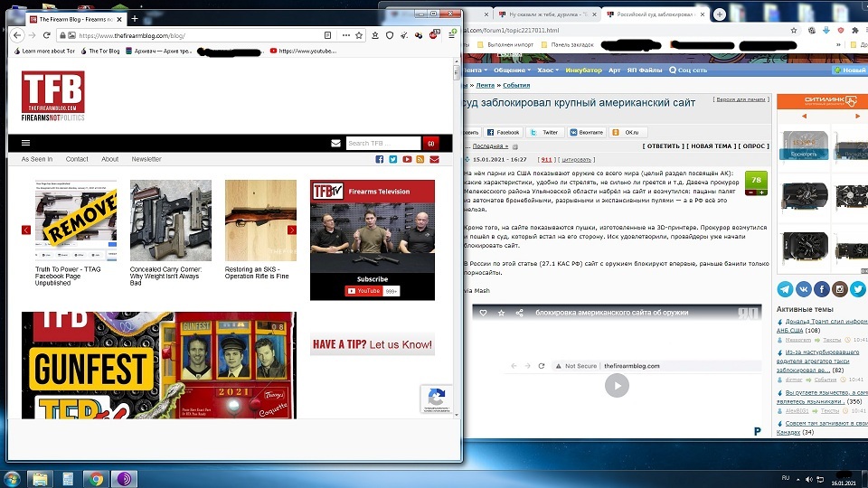The width and height of the screenshot is (868, 488).
Task: Expand hidden Chrome bookmarks chevron
Action: tap(838, 45)
